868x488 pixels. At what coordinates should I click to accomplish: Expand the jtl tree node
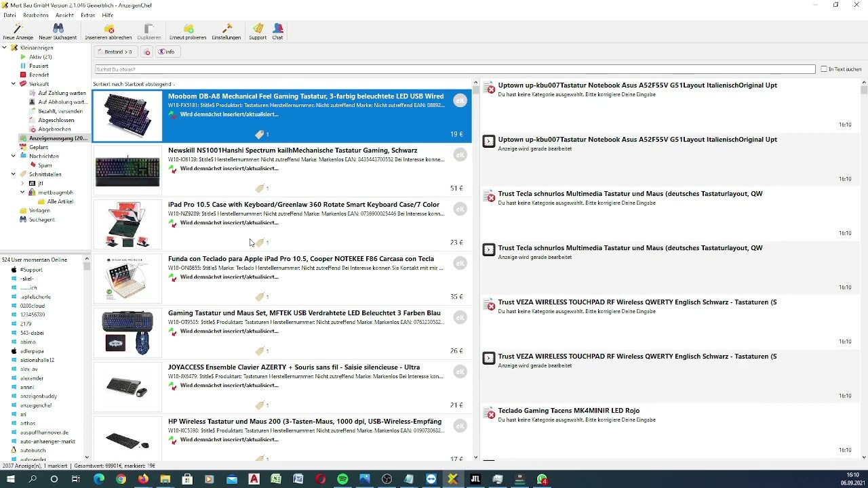point(22,183)
